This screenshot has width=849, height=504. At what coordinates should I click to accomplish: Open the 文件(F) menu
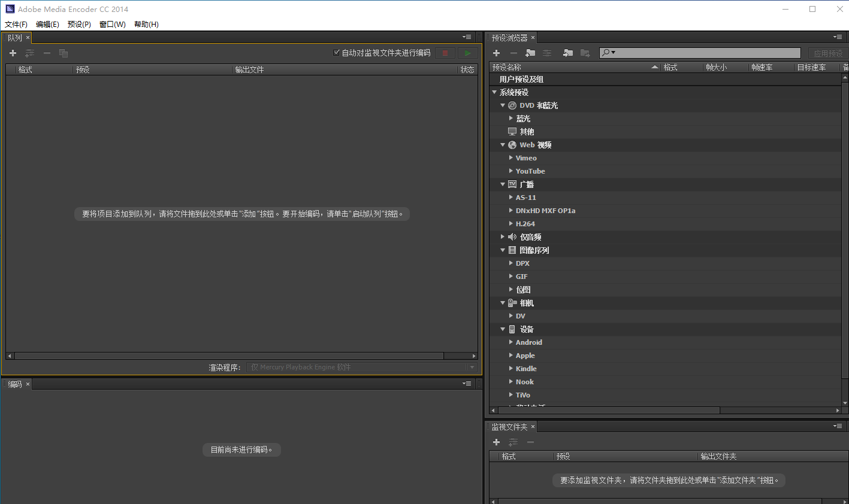coord(16,25)
